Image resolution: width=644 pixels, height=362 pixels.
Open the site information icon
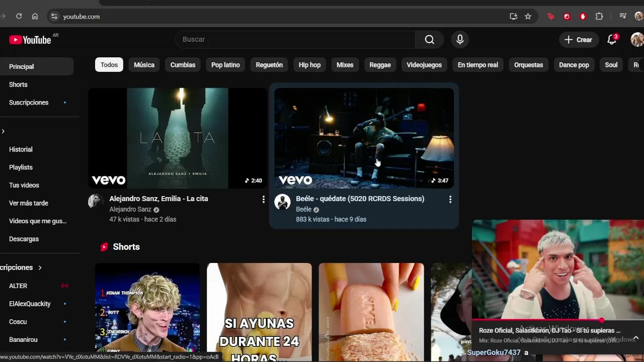(54, 16)
